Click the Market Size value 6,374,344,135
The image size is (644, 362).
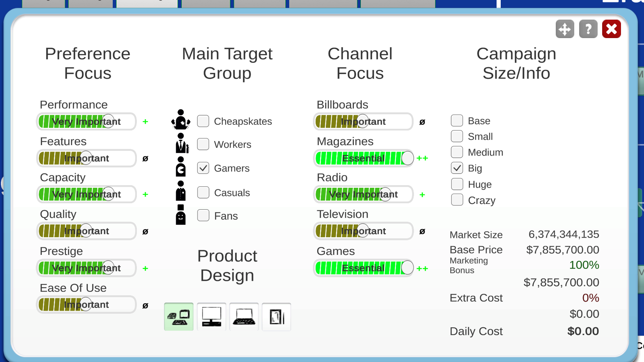pyautogui.click(x=564, y=234)
